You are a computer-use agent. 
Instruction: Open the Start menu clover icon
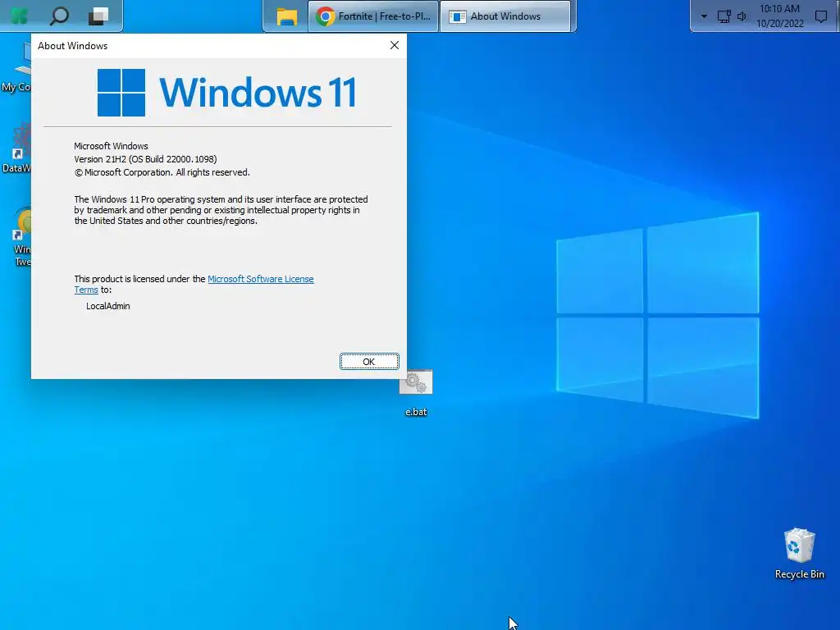pyautogui.click(x=20, y=16)
